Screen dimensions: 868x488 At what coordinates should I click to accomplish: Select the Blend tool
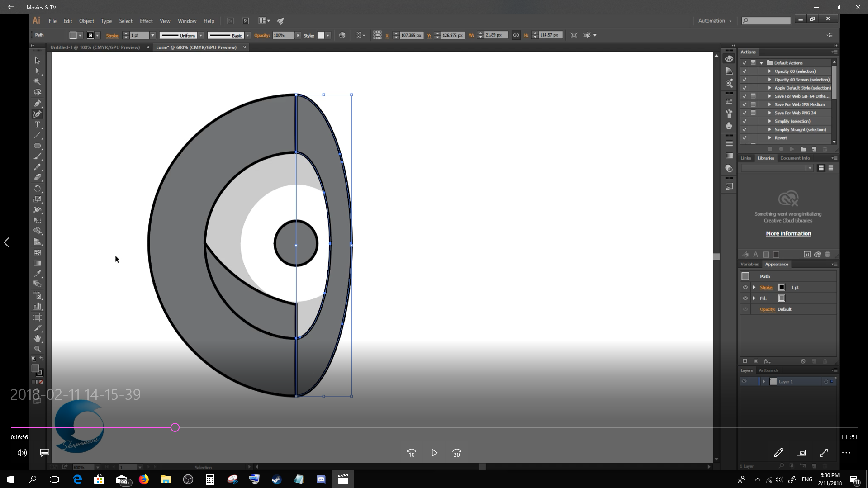point(38,284)
